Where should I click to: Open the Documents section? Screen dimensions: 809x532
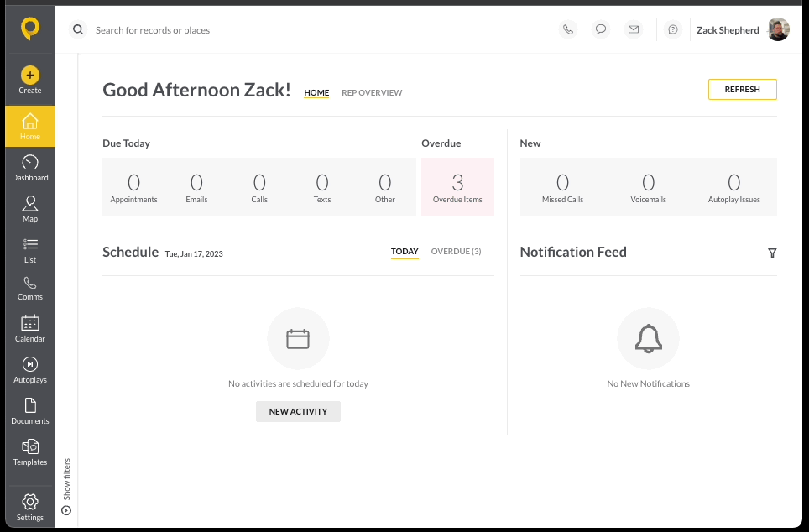click(30, 411)
